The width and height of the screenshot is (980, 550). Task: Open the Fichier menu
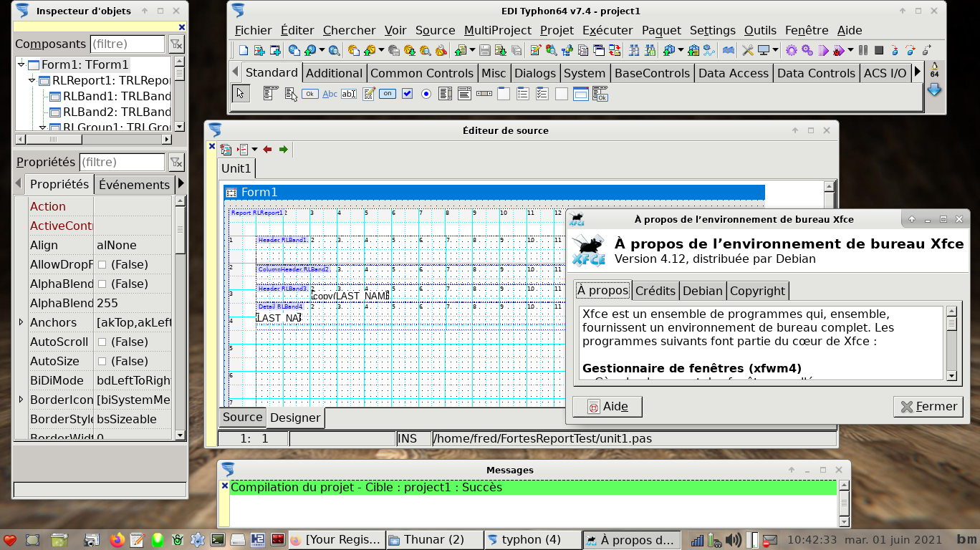[254, 30]
